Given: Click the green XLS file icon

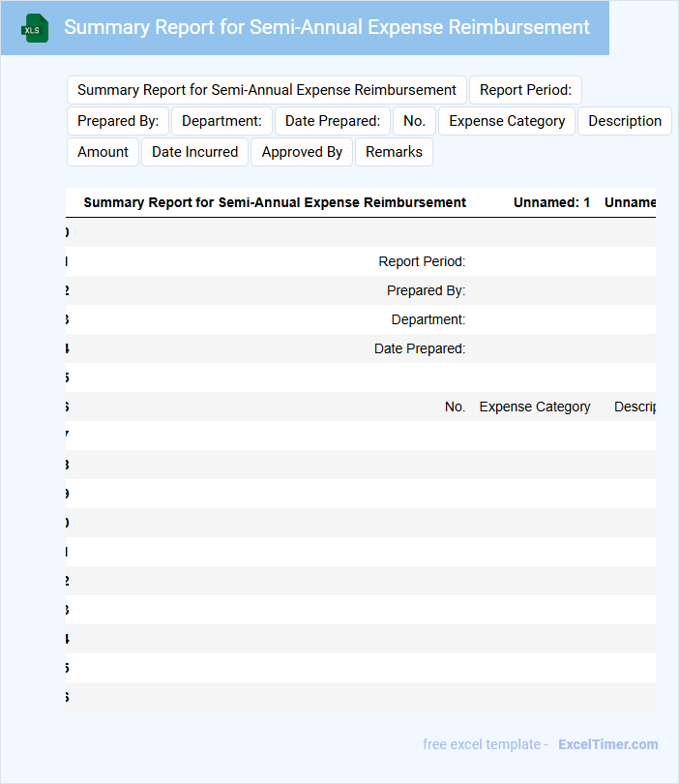Looking at the screenshot, I should (35, 28).
